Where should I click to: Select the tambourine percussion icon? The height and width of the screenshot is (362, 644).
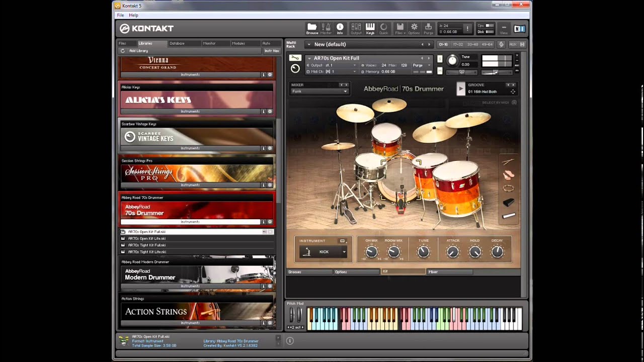pyautogui.click(x=509, y=189)
